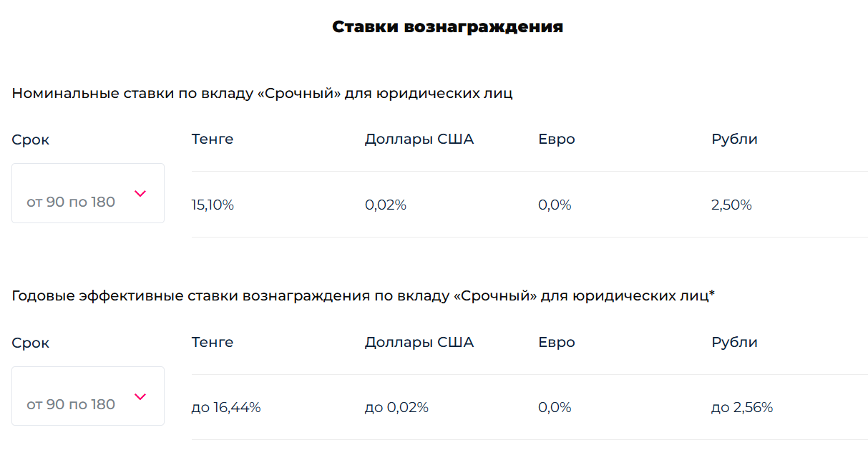Click the 0,0% euro value in nominal table
The height and width of the screenshot is (455, 868).
[x=555, y=205]
